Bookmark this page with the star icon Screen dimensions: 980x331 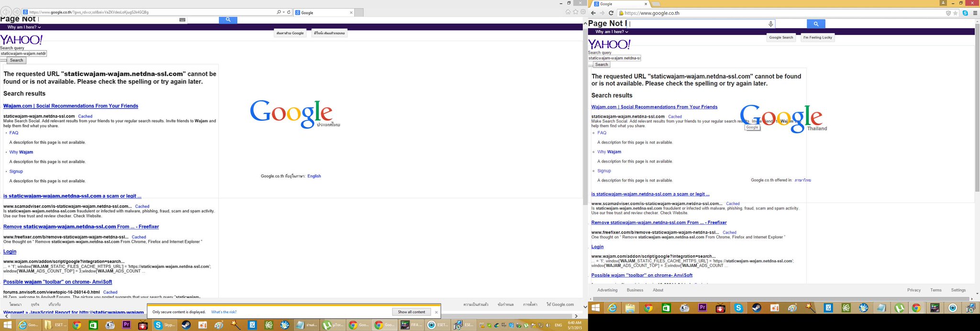tap(955, 13)
